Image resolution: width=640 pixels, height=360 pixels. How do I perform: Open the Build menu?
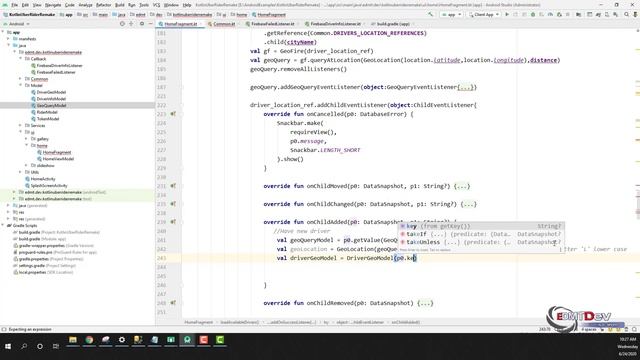[119, 5]
